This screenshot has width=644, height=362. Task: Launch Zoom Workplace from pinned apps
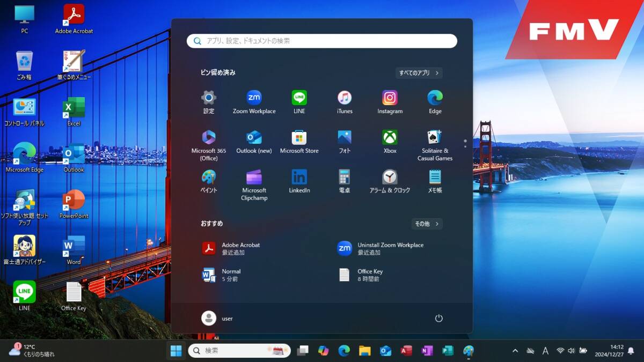[254, 102]
